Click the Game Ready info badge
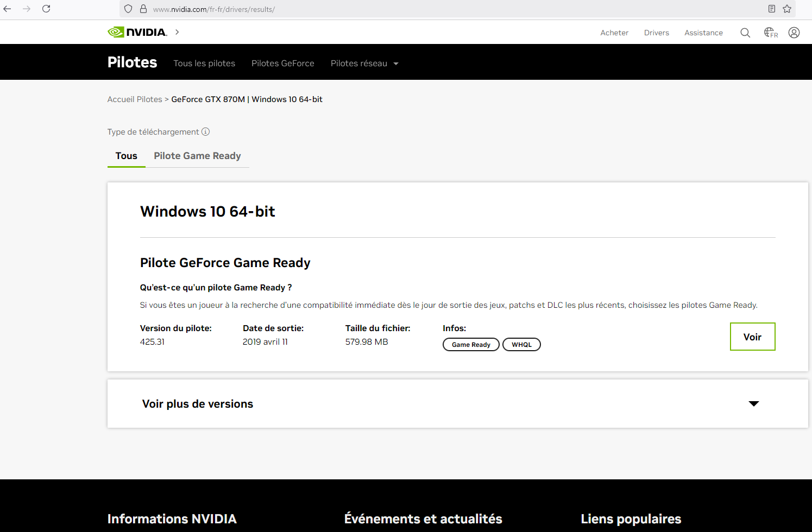812x532 pixels. (x=471, y=345)
